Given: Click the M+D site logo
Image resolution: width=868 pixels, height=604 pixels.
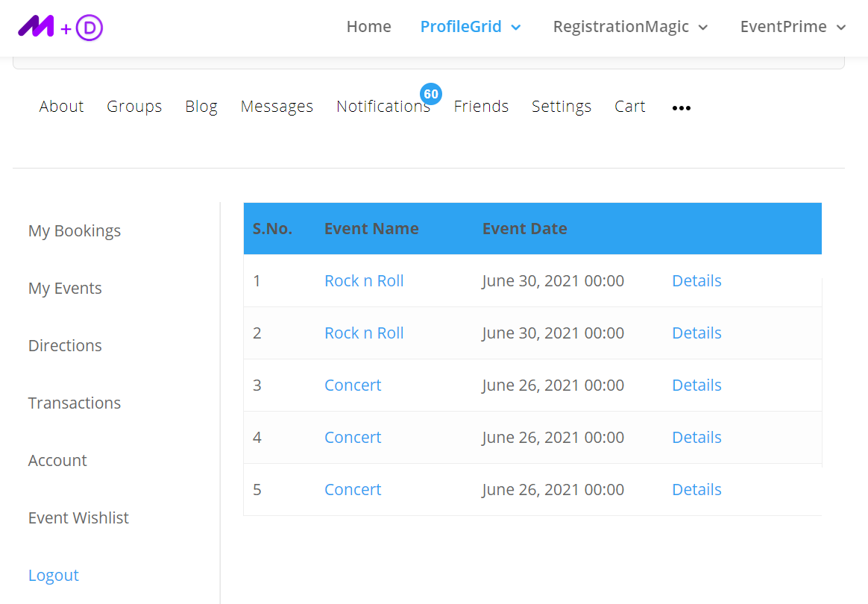Looking at the screenshot, I should click(60, 27).
